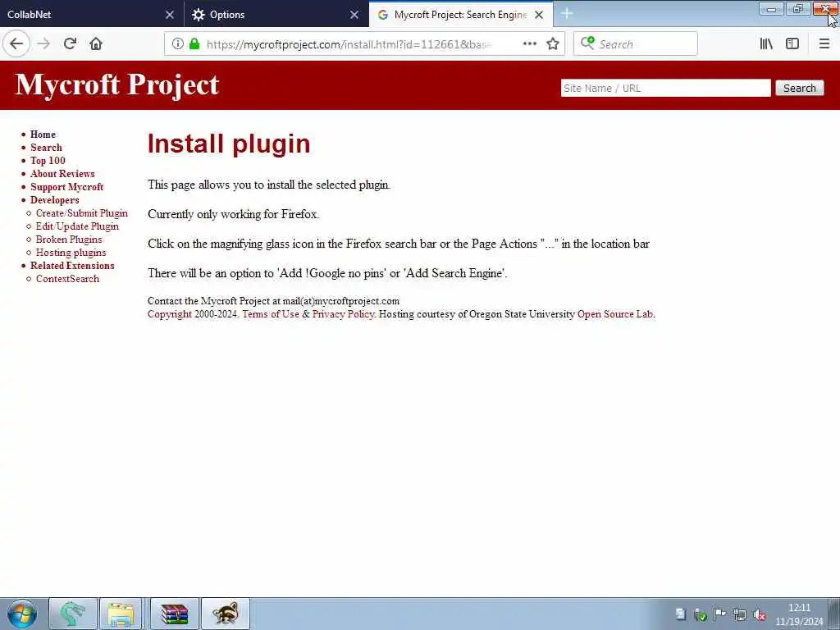
Task: Open About Reviews link
Action: click(x=62, y=174)
